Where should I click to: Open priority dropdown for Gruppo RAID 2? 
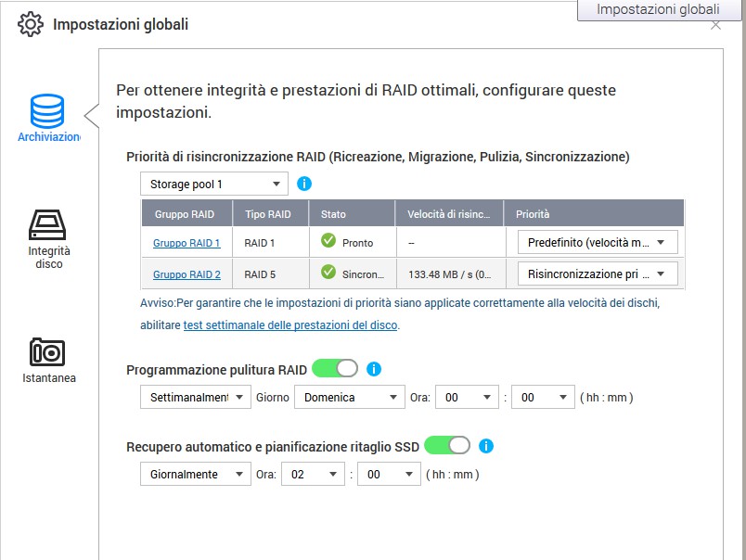tap(597, 274)
